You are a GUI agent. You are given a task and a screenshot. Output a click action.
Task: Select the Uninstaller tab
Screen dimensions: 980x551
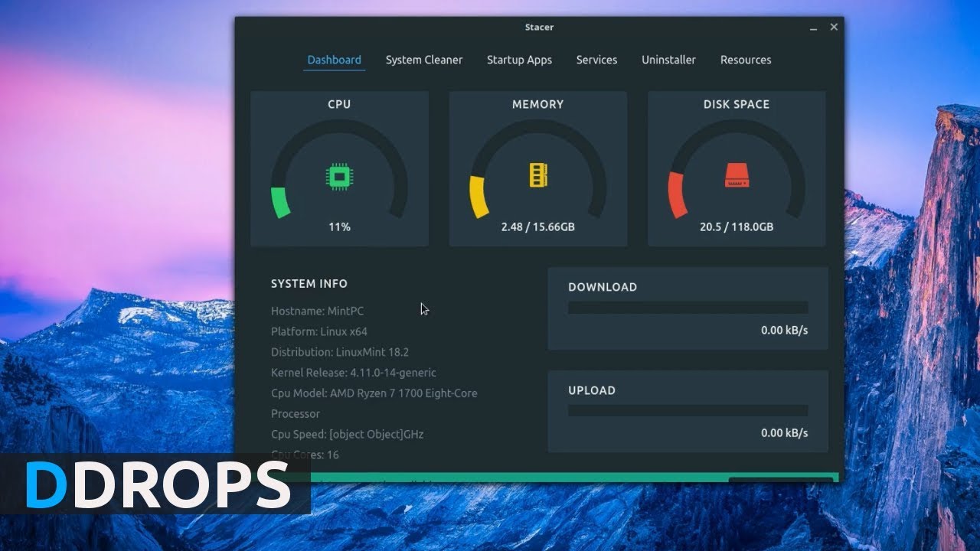point(668,60)
